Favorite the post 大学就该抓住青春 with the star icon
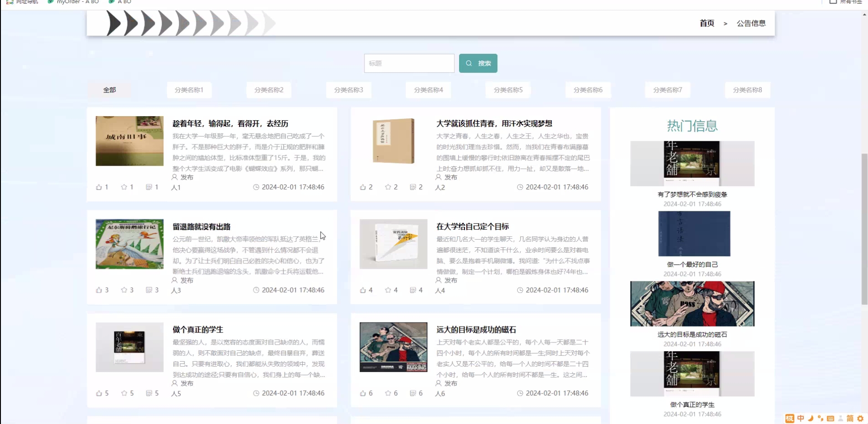 388,187
